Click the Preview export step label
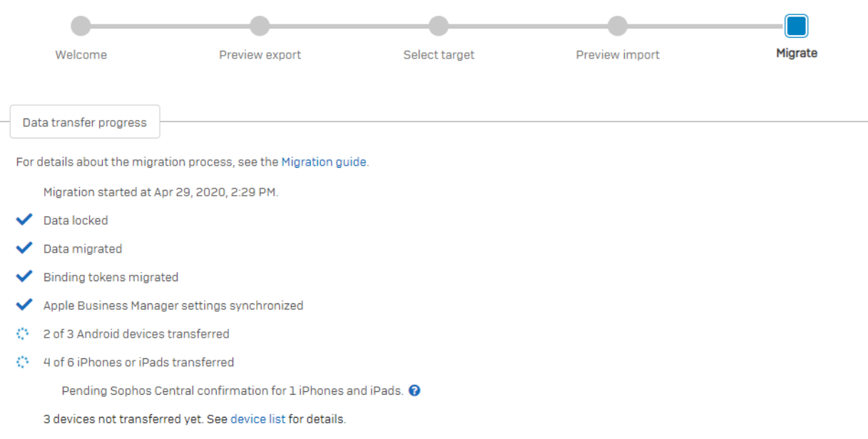This screenshot has width=868, height=439. (x=260, y=55)
